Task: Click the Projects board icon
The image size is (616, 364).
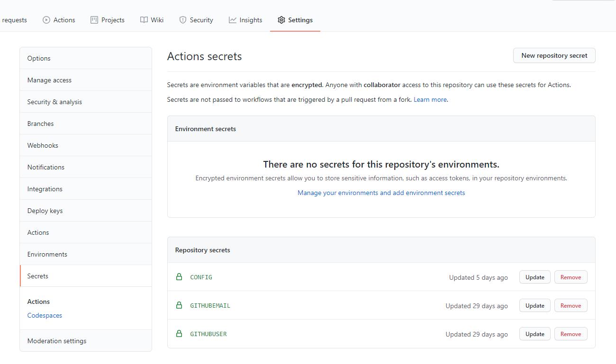Action: [x=94, y=20]
